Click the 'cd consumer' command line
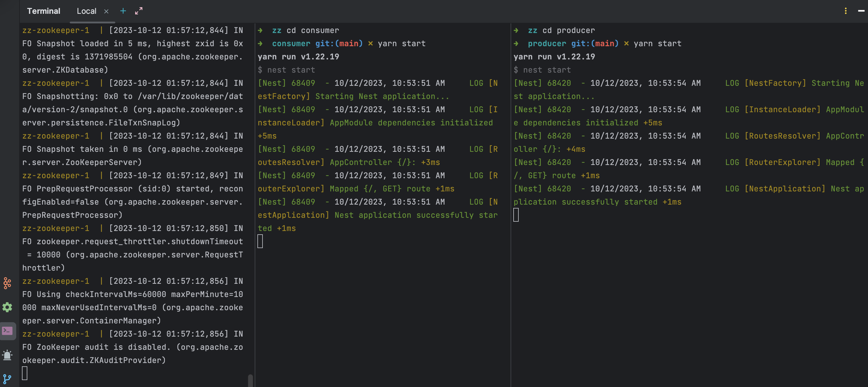This screenshot has height=387, width=868. (312, 30)
